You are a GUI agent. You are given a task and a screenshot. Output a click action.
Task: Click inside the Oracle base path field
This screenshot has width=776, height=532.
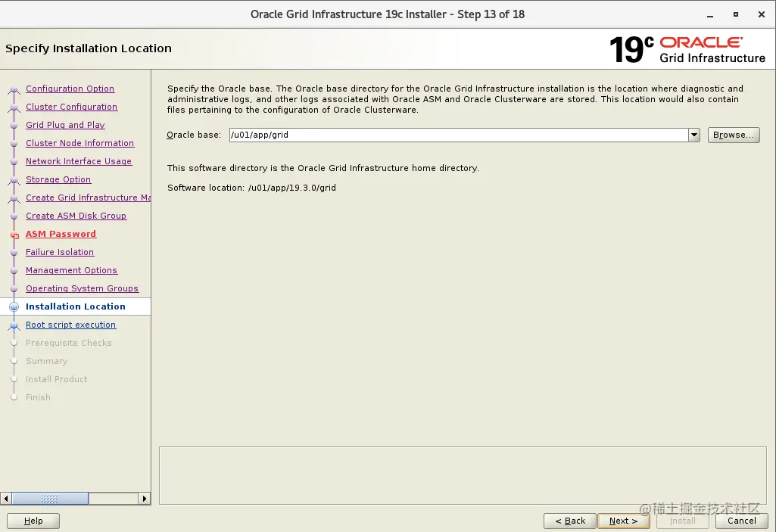458,135
